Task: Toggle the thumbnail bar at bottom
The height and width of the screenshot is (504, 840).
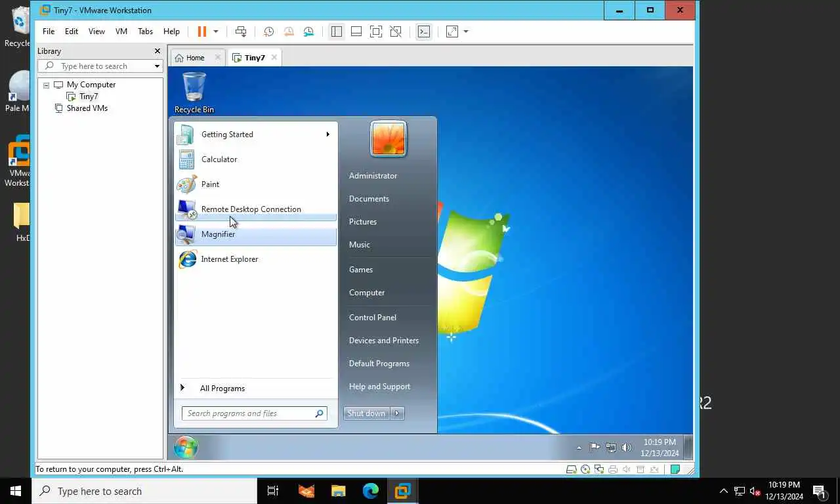Action: click(356, 31)
